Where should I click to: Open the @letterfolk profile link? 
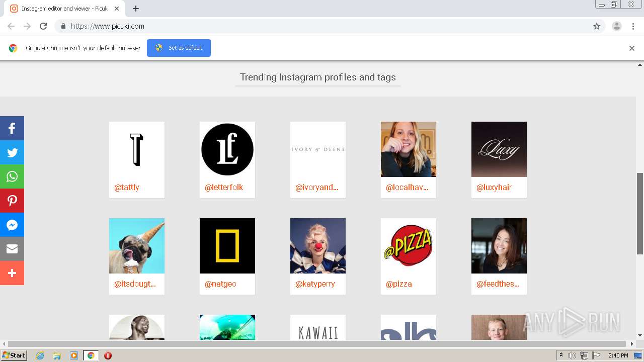pyautogui.click(x=224, y=187)
